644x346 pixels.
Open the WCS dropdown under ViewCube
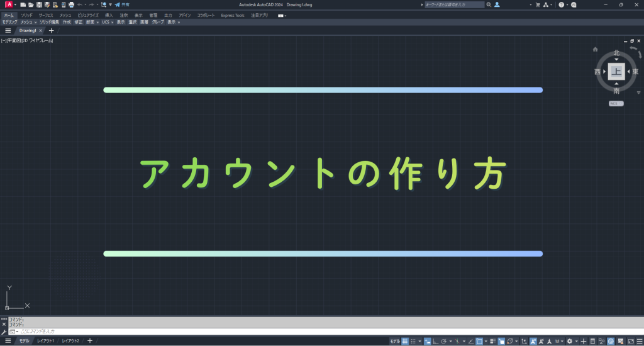(x=616, y=103)
